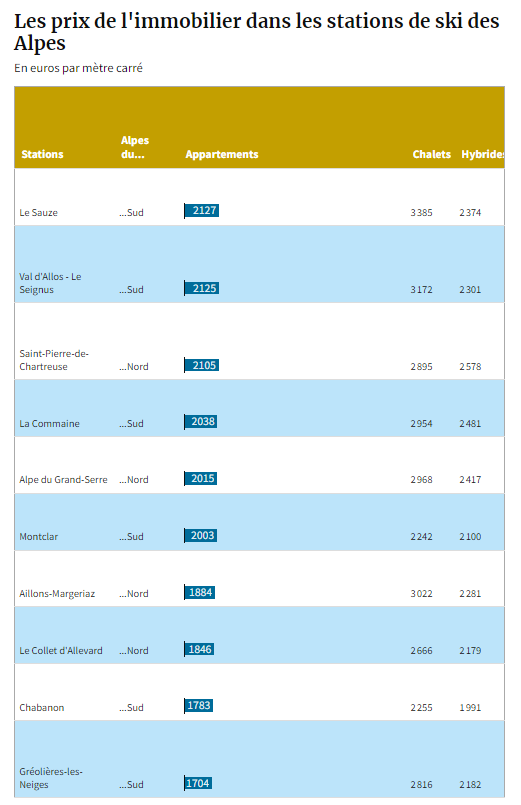Sort table by Stations column header
The image size is (521, 805).
point(42,154)
